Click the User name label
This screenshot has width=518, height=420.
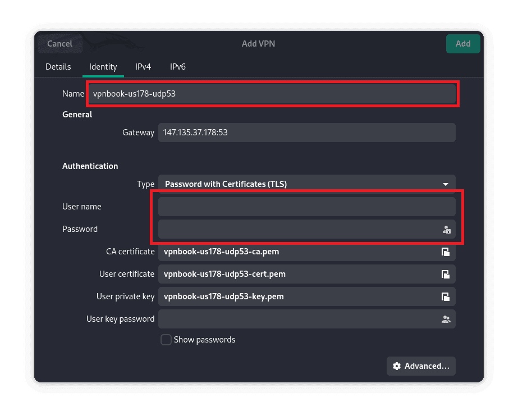81,207
